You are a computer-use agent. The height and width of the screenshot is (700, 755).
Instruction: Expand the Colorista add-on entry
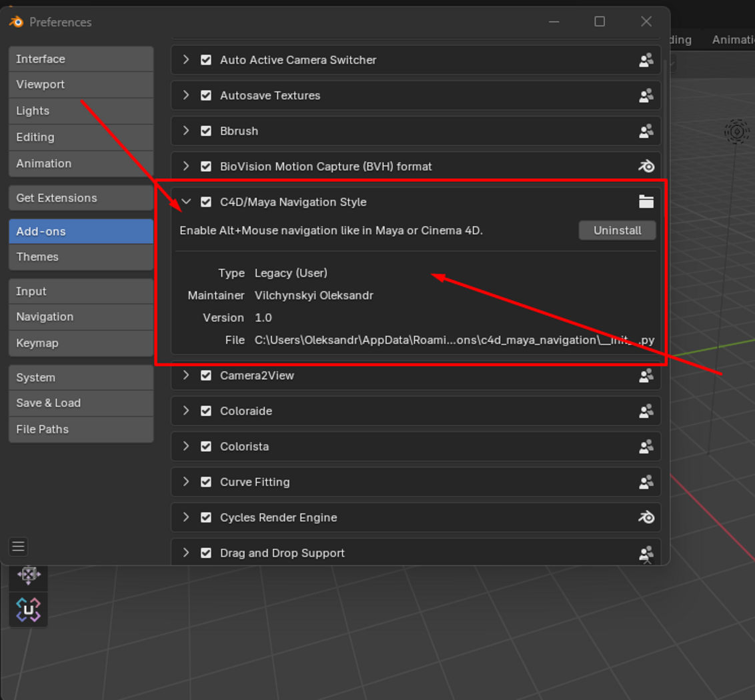coord(186,446)
